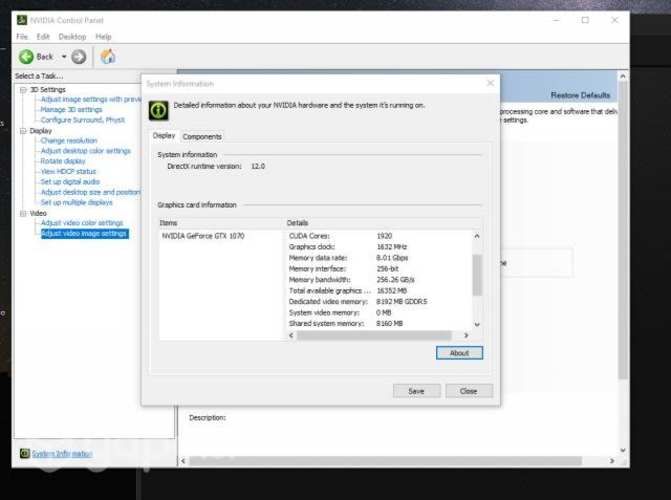Image resolution: width=671 pixels, height=500 pixels.
Task: Click the System Information dialog info icon
Action: coord(158,110)
